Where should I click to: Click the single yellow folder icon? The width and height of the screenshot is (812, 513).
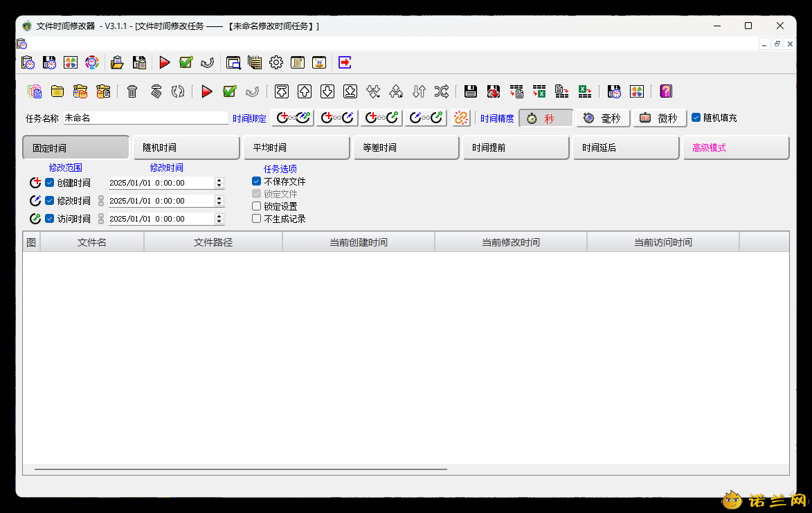pyautogui.click(x=57, y=91)
